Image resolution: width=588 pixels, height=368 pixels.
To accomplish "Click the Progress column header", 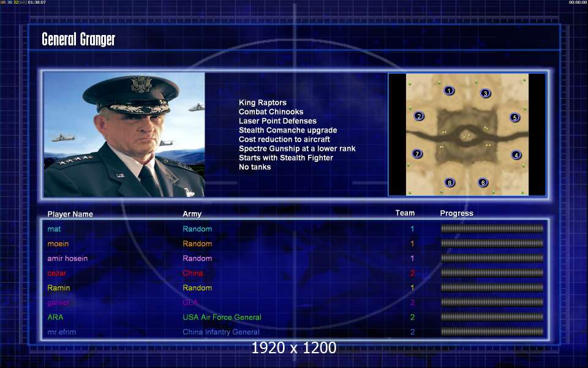I will tap(456, 213).
